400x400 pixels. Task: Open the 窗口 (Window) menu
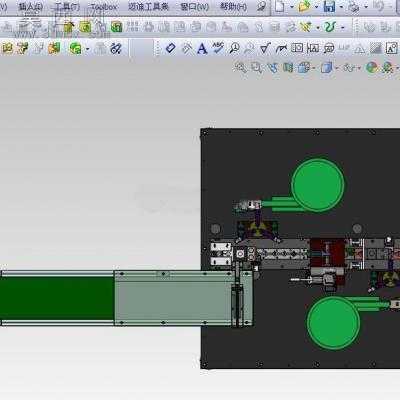pyautogui.click(x=194, y=6)
